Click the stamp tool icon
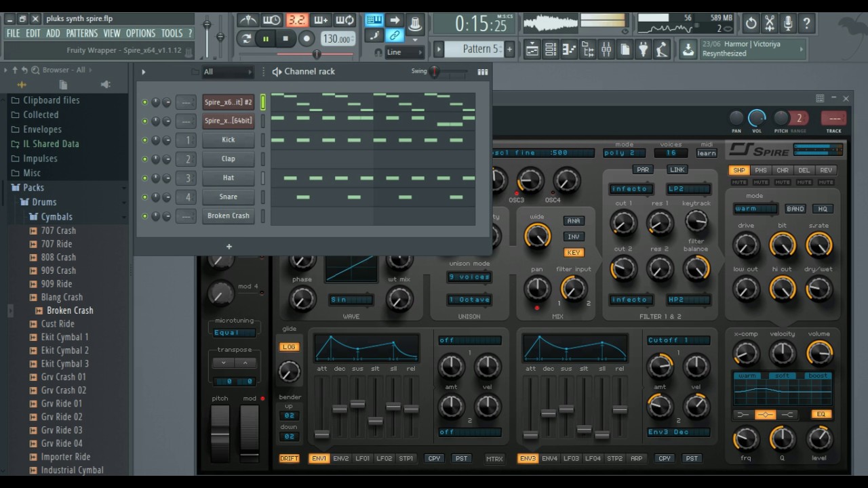Screen dimensions: 868x488 click(415, 26)
